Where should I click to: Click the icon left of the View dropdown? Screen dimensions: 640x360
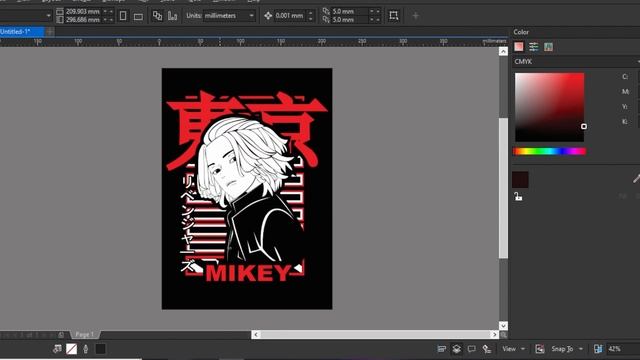487,349
